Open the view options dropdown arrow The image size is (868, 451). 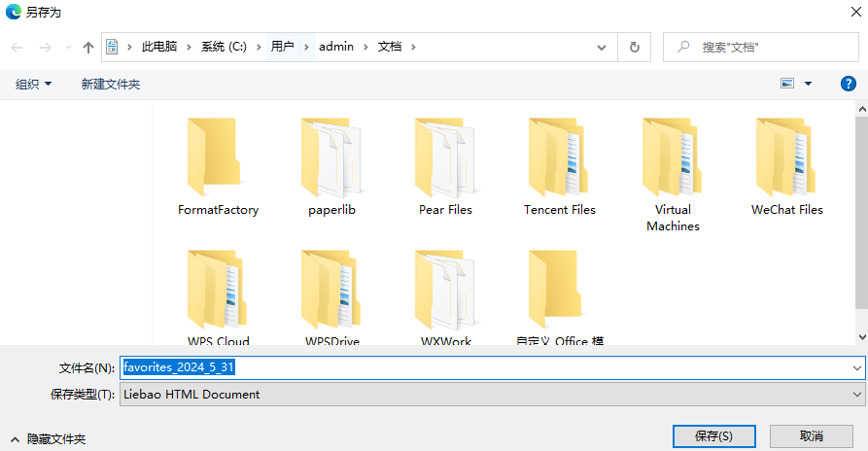point(808,84)
